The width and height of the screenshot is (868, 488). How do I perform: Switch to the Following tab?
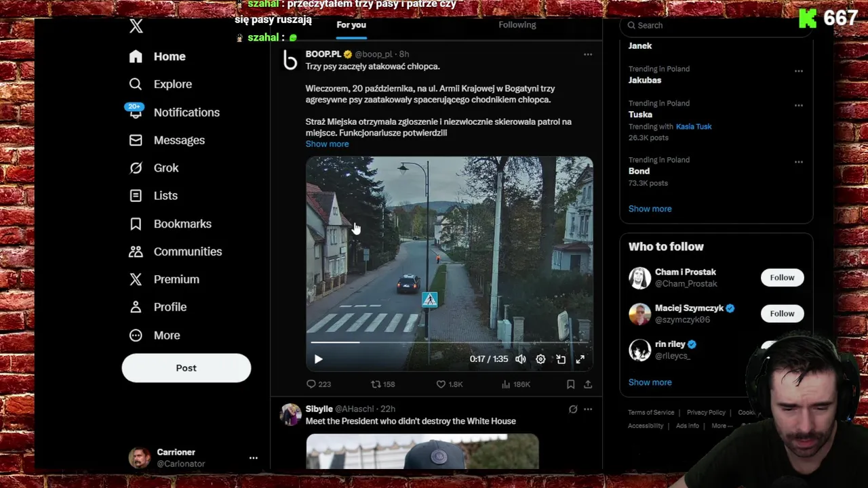coord(517,25)
